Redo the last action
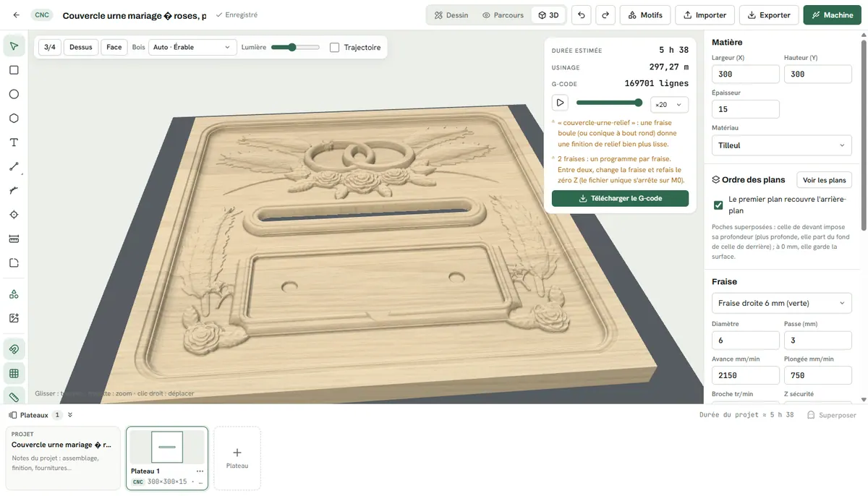The height and width of the screenshot is (496, 868). [605, 14]
